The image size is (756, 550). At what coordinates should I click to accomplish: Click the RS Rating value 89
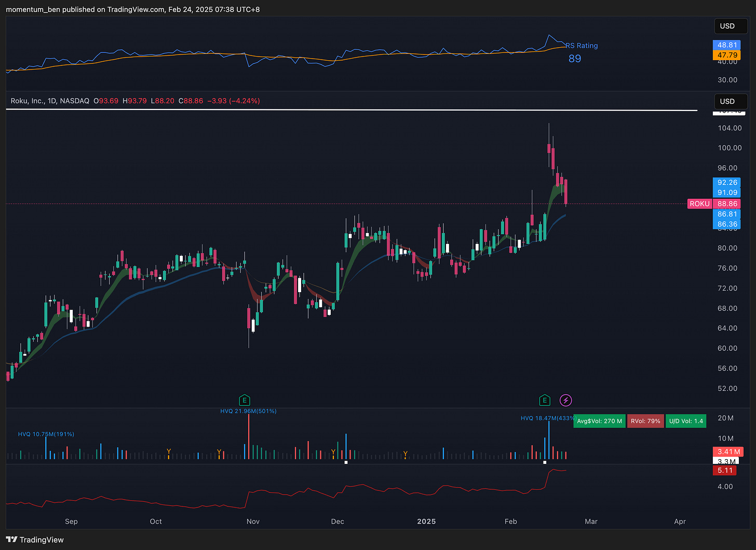575,59
